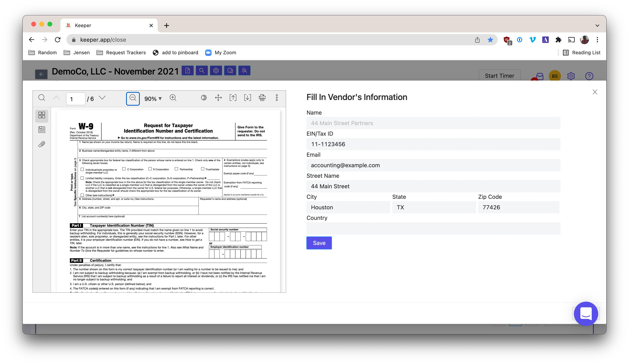Check the Trust/estate box
Viewport: 629px width, 364px height.
click(x=203, y=169)
